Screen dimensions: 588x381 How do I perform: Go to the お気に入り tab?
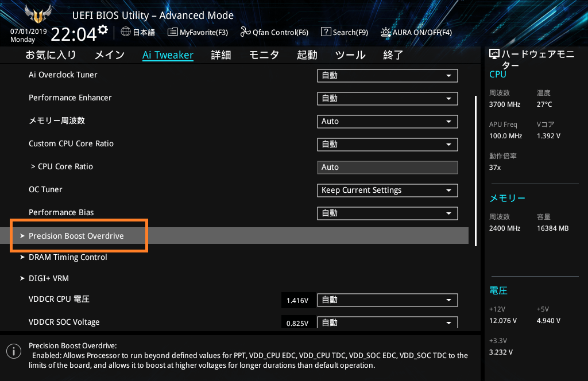(x=51, y=55)
